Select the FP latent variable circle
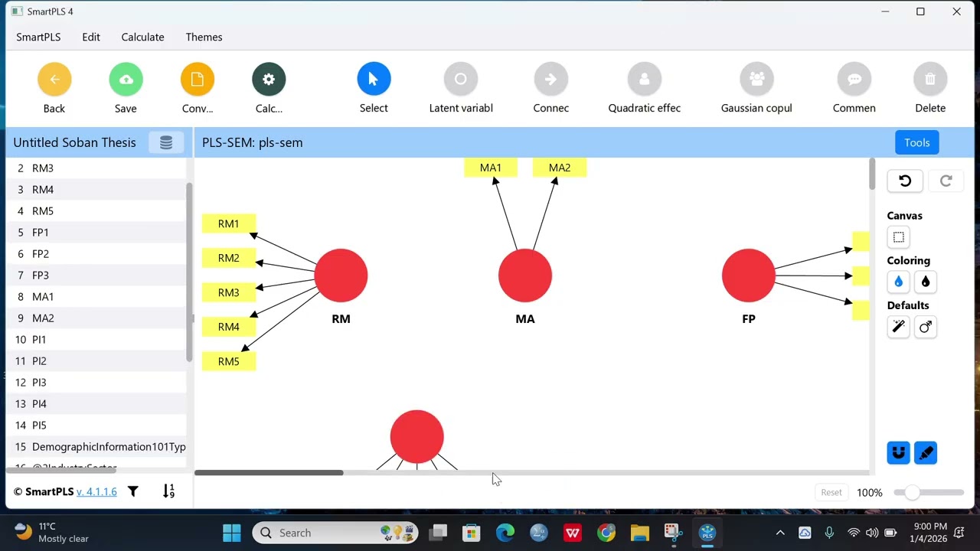Viewport: 980px width, 551px height. click(749, 275)
